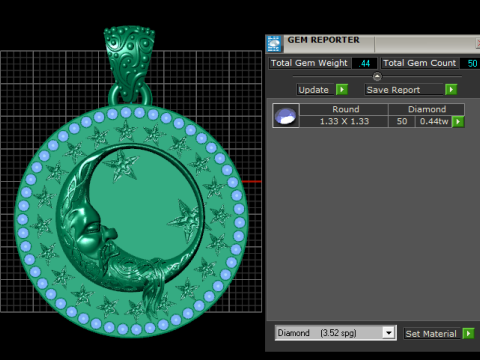
Task: Select the 50 gem count cell
Action: [402, 121]
